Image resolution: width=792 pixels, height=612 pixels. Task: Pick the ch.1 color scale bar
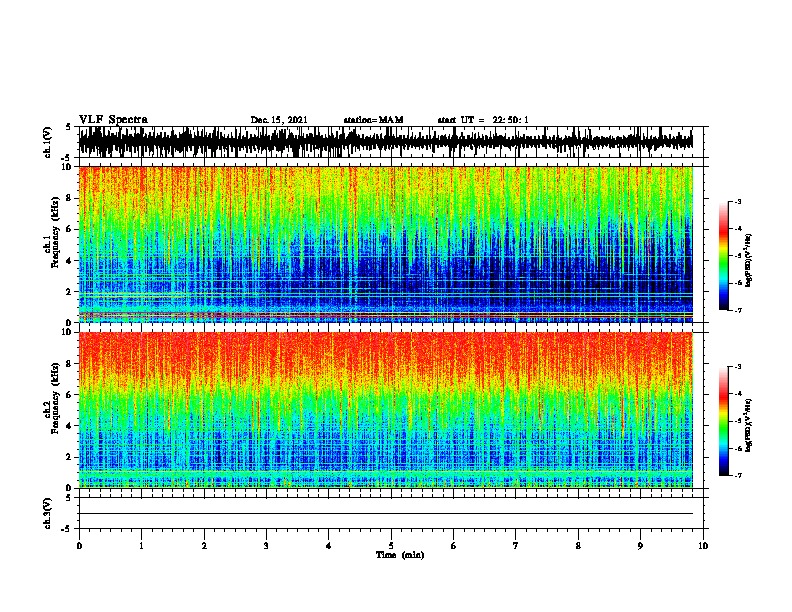(x=723, y=256)
